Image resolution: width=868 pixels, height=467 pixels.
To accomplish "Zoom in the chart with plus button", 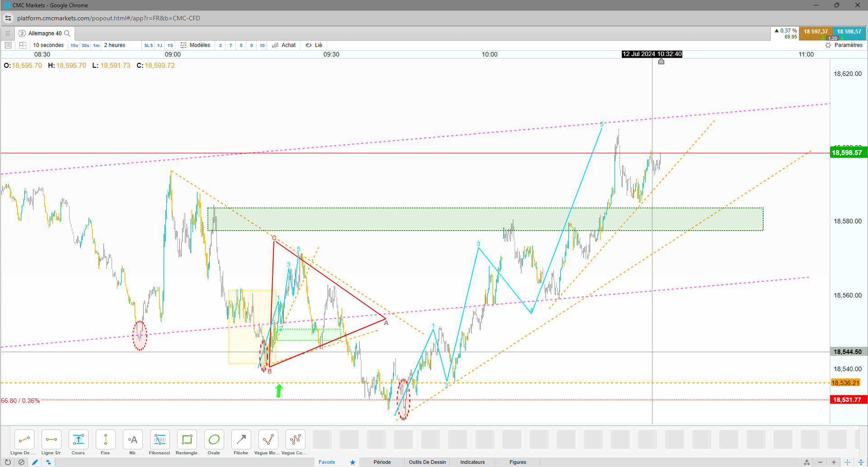I will click(834, 462).
